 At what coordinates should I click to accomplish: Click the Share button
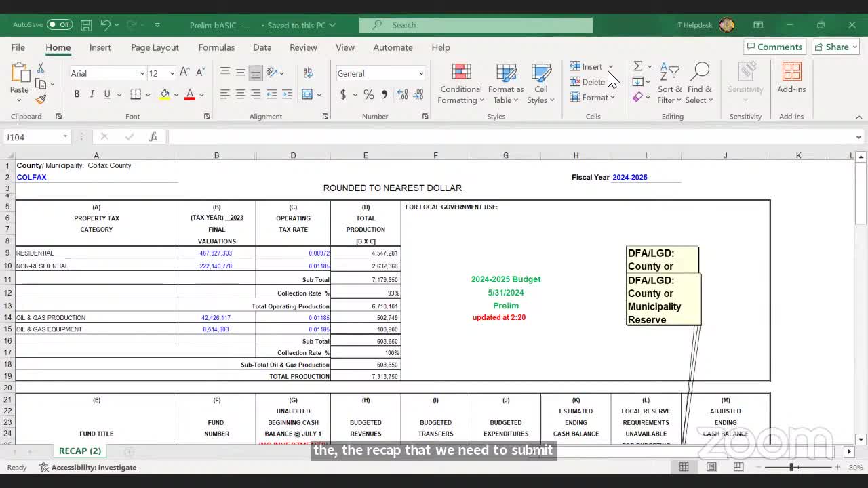tap(836, 47)
